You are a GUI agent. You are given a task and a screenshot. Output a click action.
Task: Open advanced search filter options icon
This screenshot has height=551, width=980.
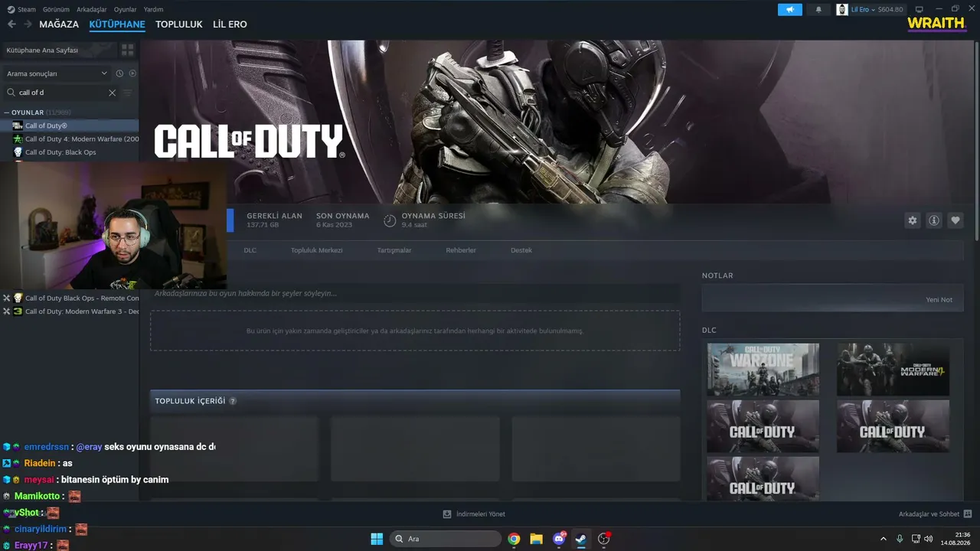pos(128,93)
